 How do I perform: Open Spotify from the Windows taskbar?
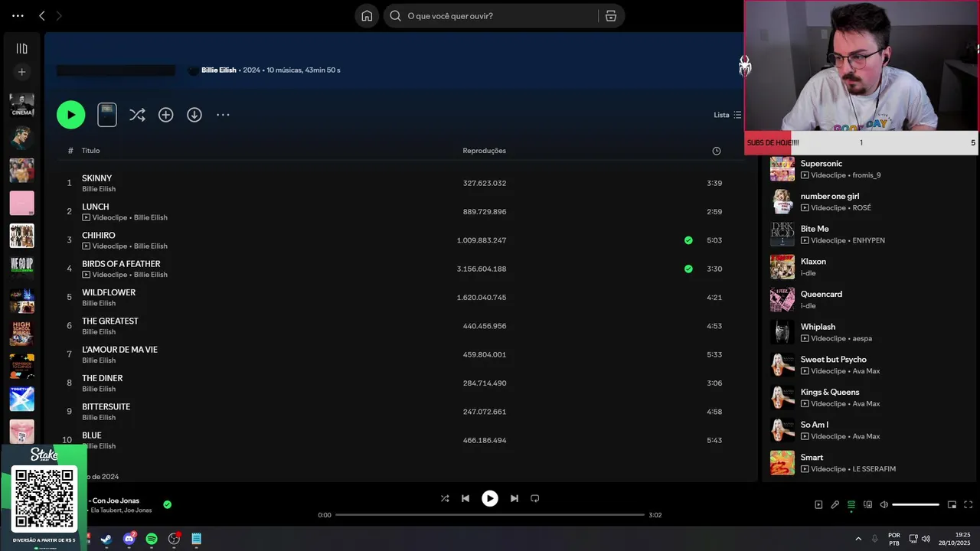click(152, 539)
